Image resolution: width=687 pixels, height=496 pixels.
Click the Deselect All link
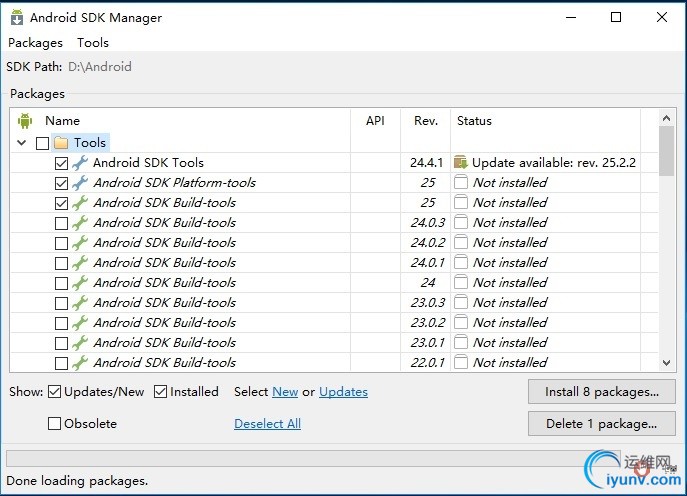click(x=267, y=424)
